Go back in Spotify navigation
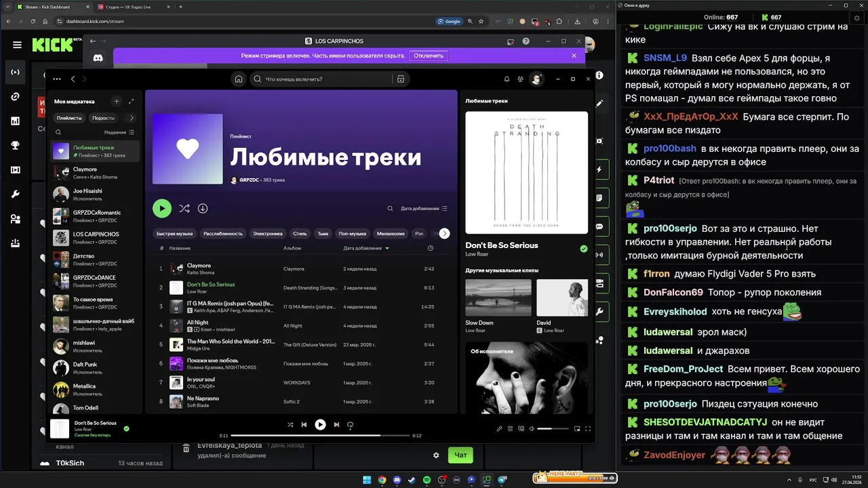The image size is (868, 488). click(73, 79)
